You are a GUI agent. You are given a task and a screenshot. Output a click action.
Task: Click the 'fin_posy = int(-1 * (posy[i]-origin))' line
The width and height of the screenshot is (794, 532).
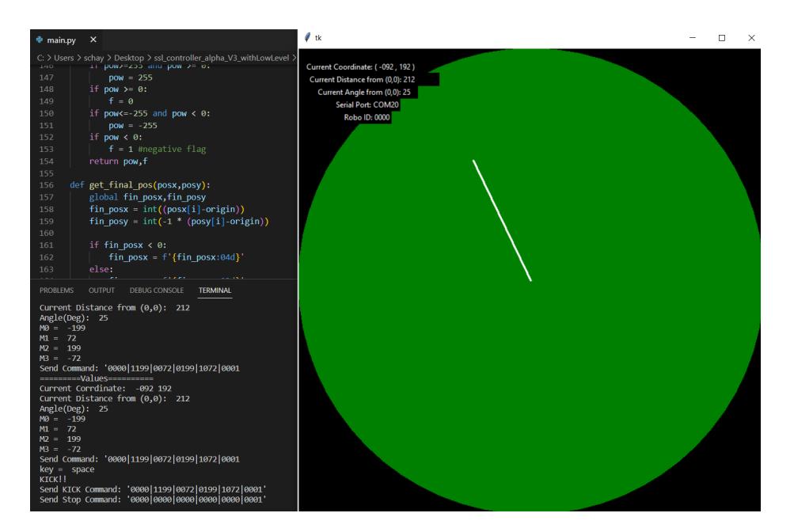click(179, 221)
